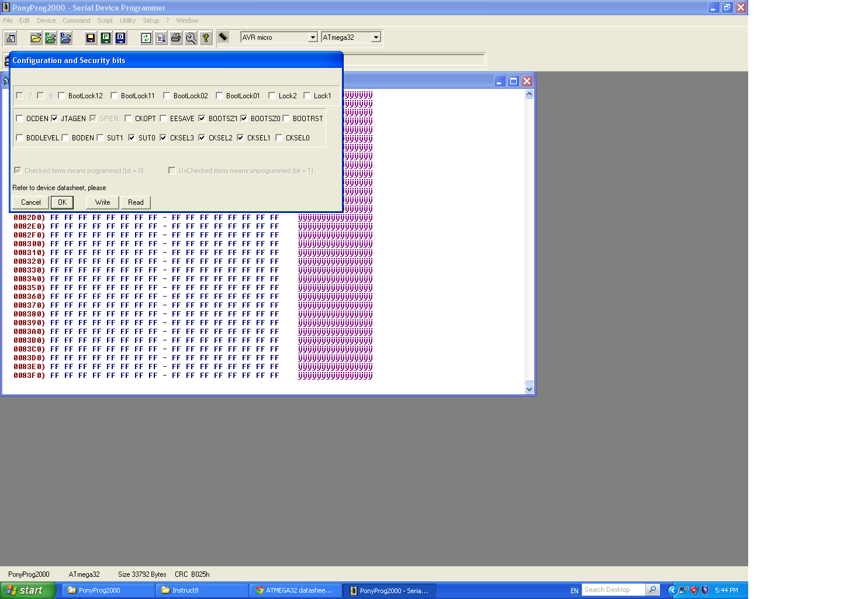
Task: Switch to PonyProg2000 folder taskbar item
Action: pyautogui.click(x=108, y=590)
